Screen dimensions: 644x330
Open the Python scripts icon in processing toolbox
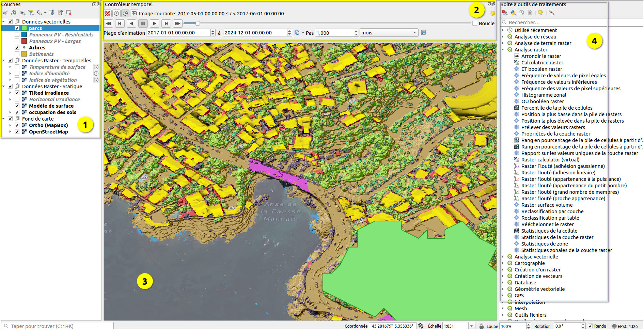pyautogui.click(x=513, y=13)
